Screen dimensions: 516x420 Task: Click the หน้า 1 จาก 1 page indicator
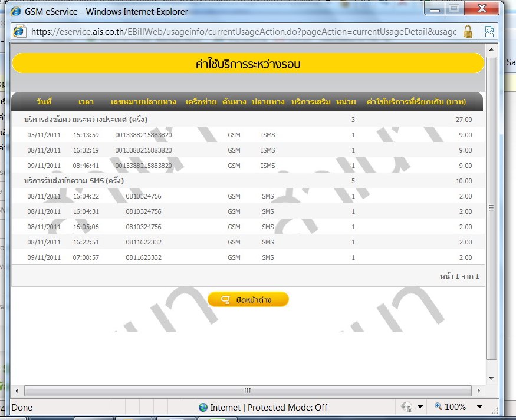point(459,276)
